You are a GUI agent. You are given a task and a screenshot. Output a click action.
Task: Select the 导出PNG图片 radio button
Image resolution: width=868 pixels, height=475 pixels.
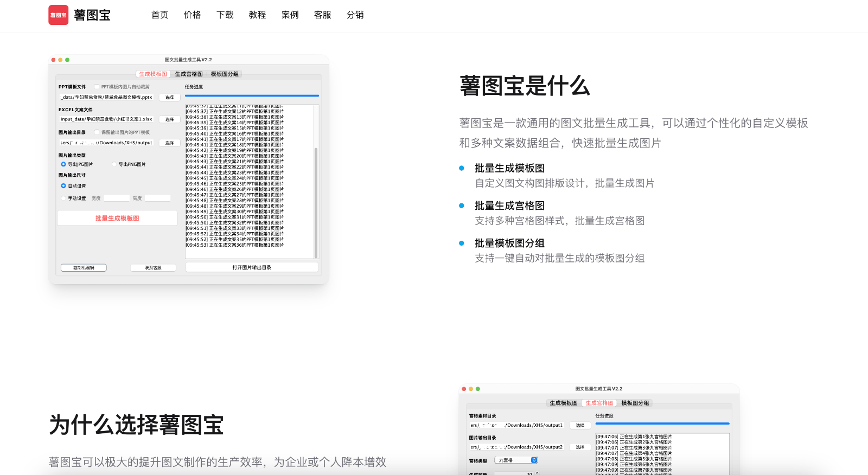pyautogui.click(x=114, y=164)
